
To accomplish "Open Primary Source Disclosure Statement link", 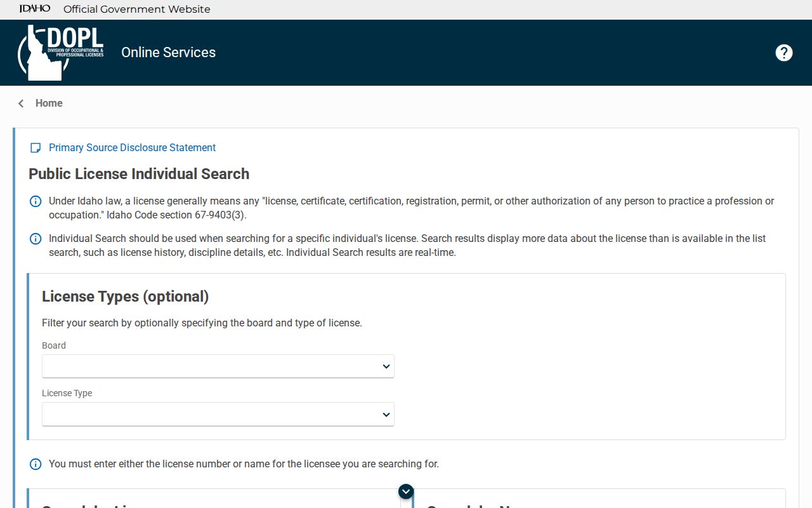I will 132,148.
